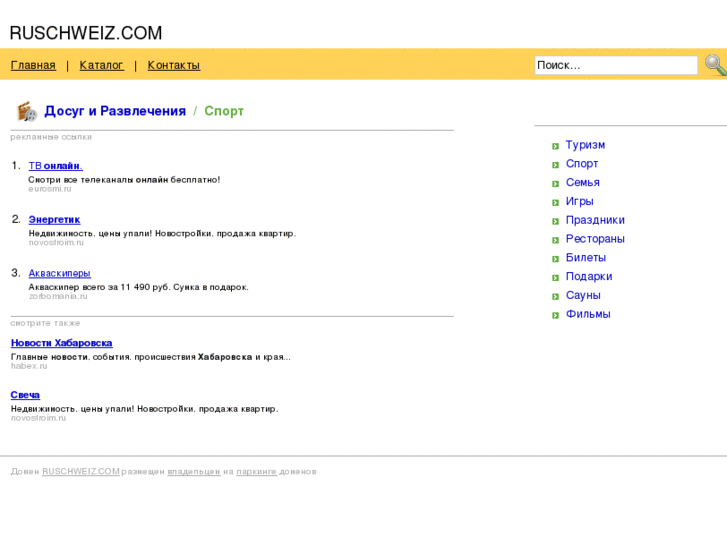
Task: Go to the Игры category
Action: click(580, 201)
